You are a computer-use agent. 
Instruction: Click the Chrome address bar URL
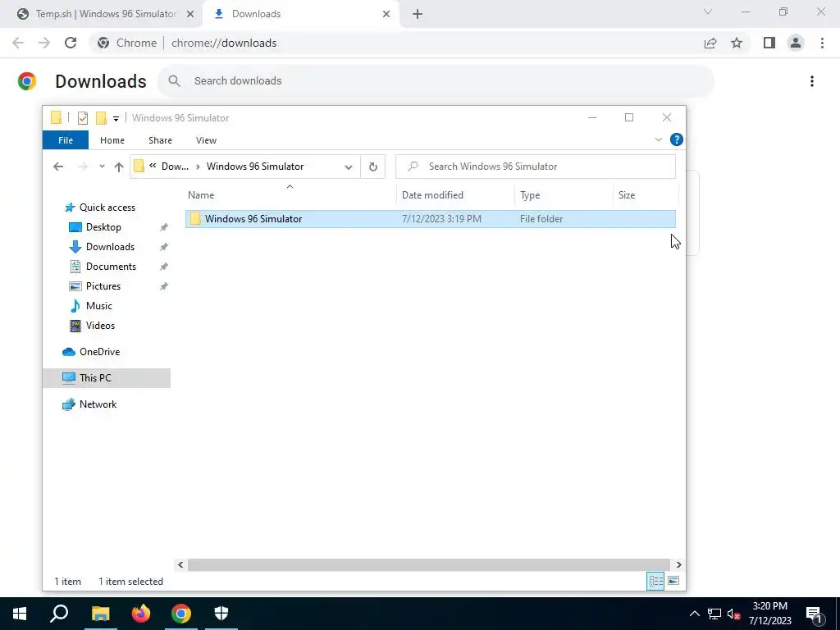pyautogui.click(x=224, y=43)
